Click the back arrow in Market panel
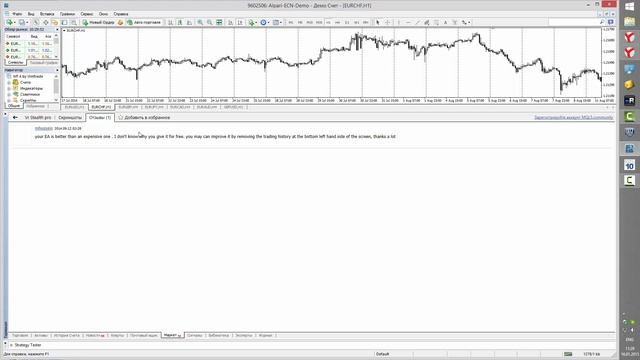640x360 pixels. point(15,118)
